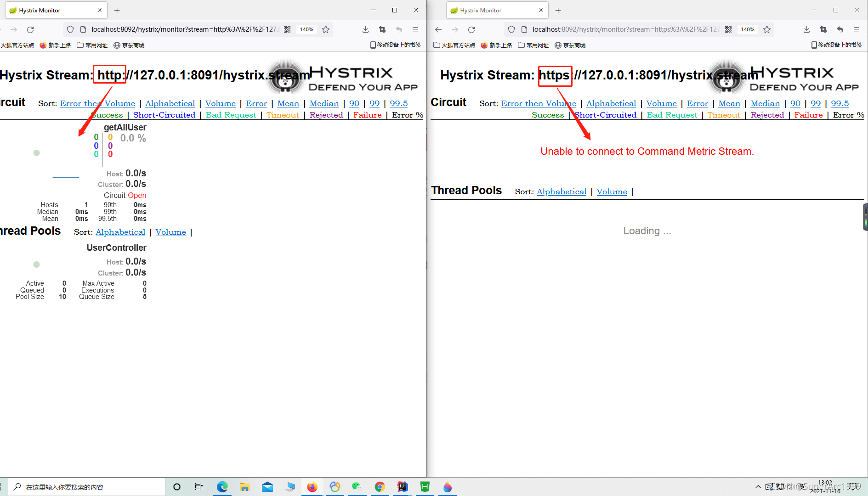Viewport: 868px width, 496px height.
Task: Open Task View on the taskbar
Action: [x=199, y=487]
